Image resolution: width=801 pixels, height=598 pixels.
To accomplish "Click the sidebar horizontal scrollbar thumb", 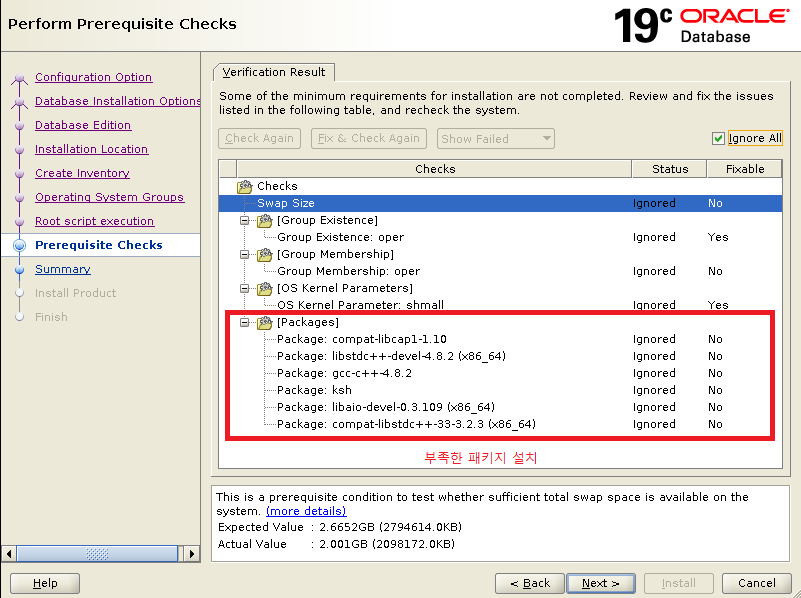I will tap(97, 554).
